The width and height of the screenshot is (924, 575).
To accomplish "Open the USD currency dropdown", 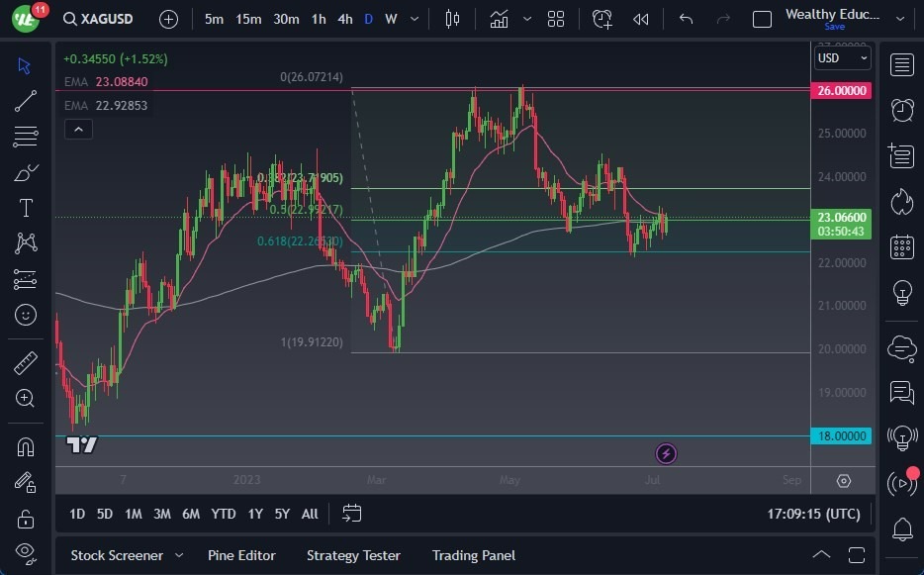I will coord(842,58).
